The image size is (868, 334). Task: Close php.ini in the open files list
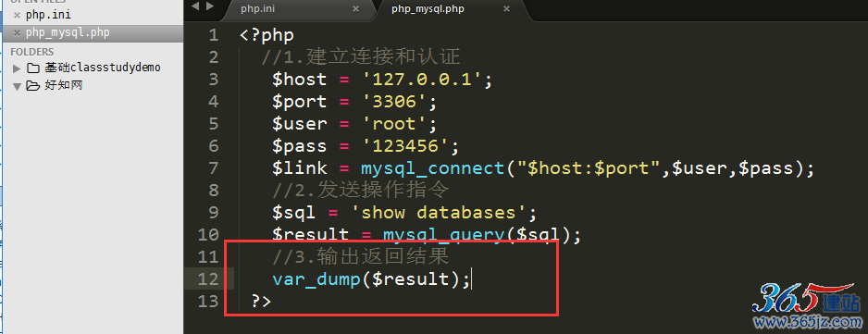click(18, 16)
